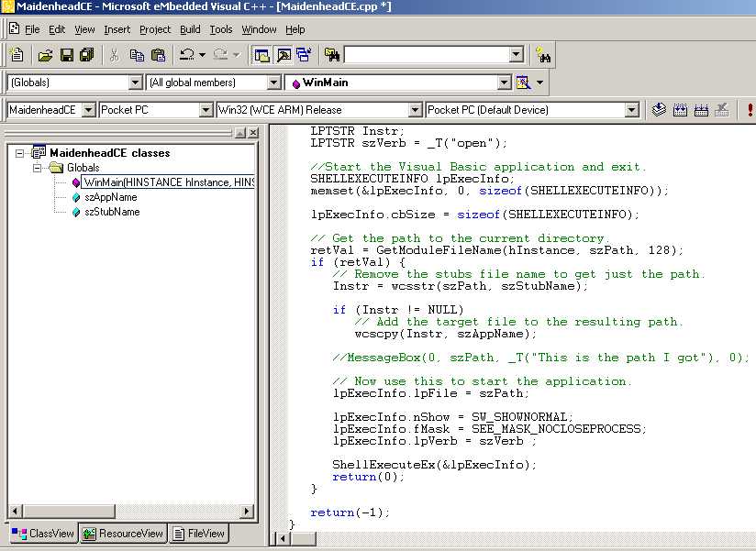
Task: Click the Window List icon
Action: tap(304, 55)
